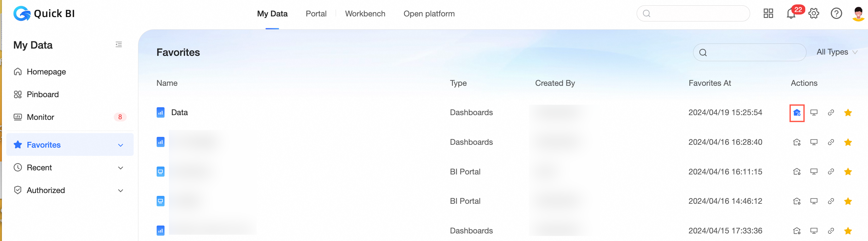Click the Created By column header
Viewport: 868px width, 241px height.
click(555, 83)
